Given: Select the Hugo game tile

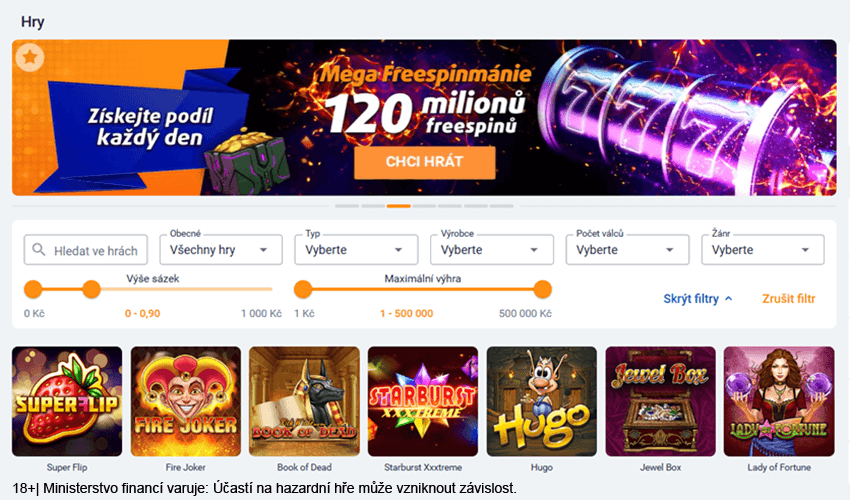Looking at the screenshot, I should 542,401.
